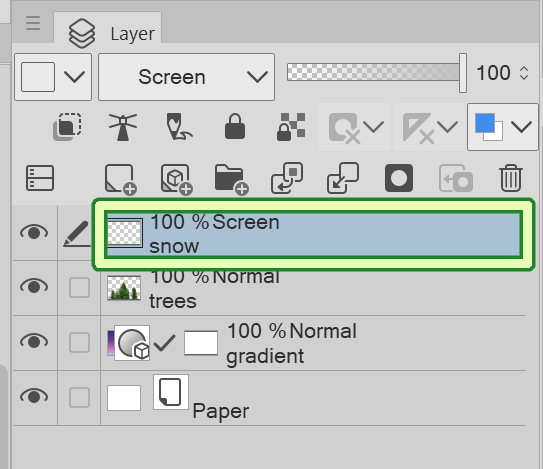This screenshot has height=469, width=543.
Task: Toggle the Lock Layer padlock icon
Action: [x=235, y=127]
